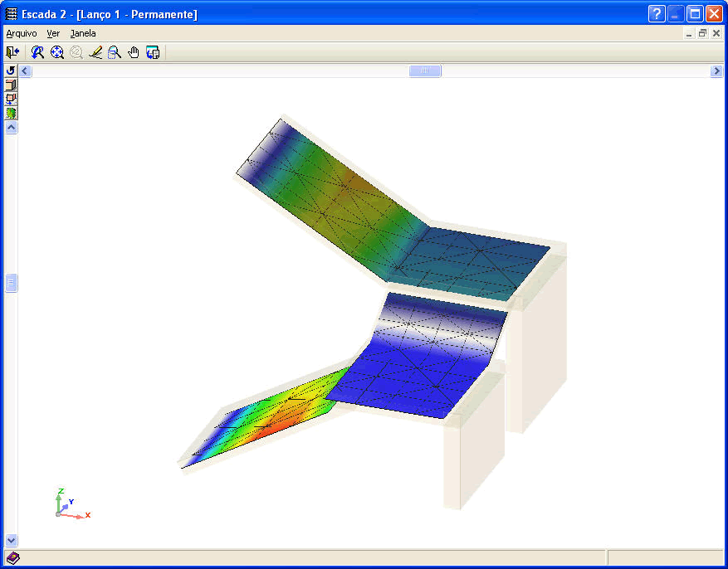Viewport: 728px width, 569px height.
Task: Click up arrow of vertical rotation bar
Action: 11,128
